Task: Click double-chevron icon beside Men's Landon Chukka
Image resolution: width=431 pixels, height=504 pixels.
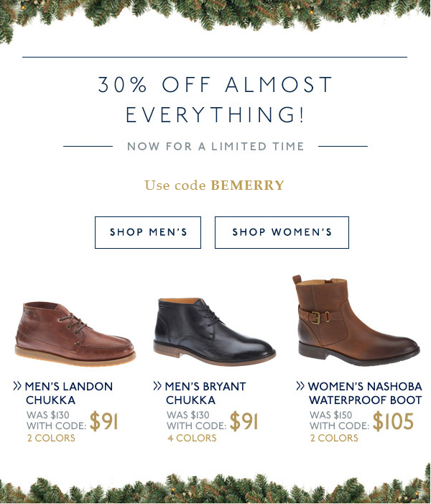Action: pos(17,386)
